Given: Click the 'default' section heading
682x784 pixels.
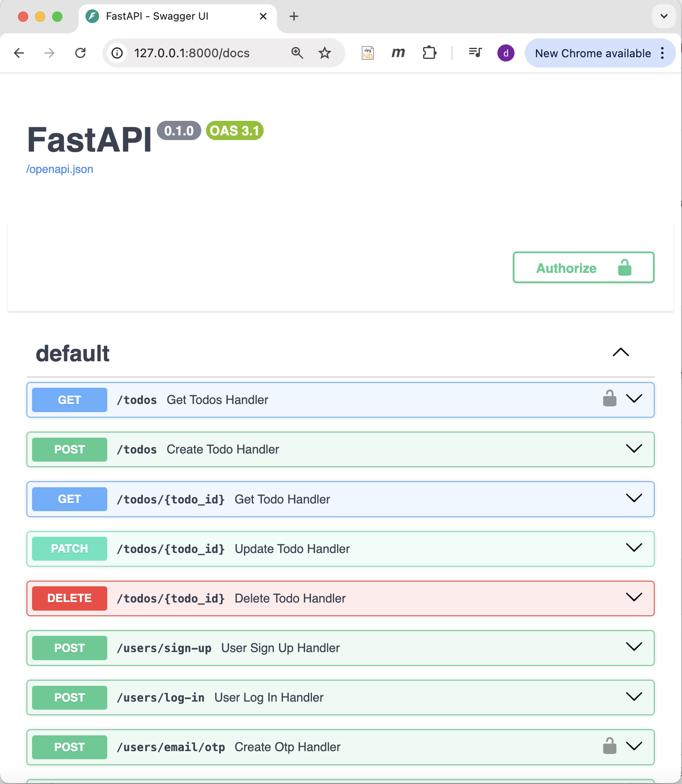Looking at the screenshot, I should (73, 354).
